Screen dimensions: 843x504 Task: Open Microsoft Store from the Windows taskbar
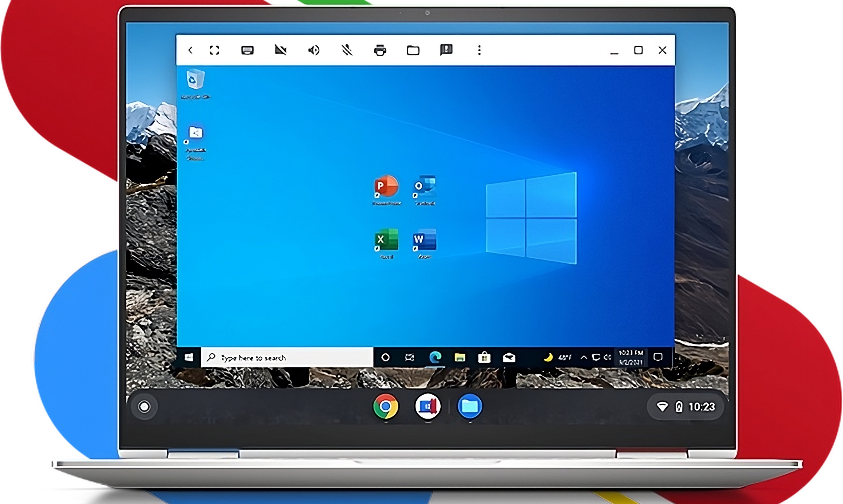[484, 357]
